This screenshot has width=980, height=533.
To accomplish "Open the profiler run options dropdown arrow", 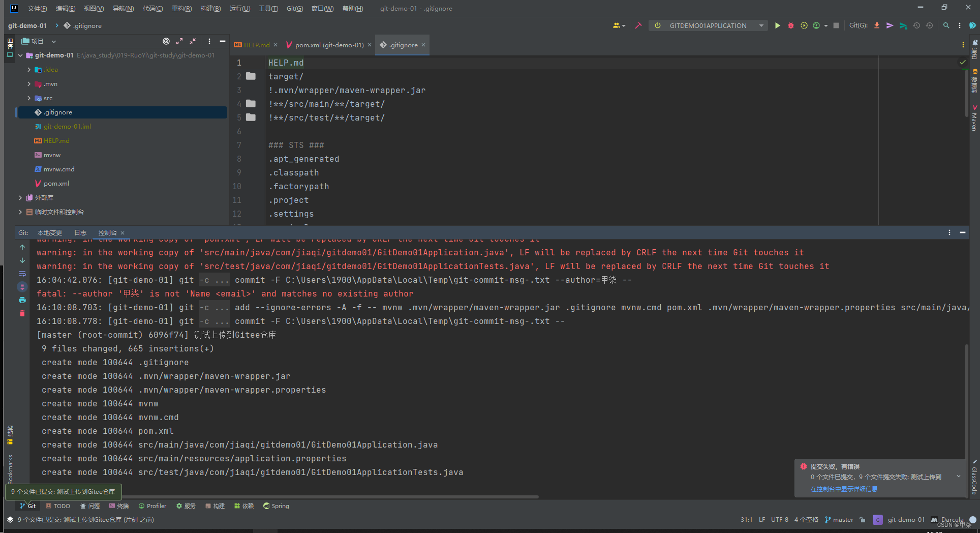I will [825, 25].
